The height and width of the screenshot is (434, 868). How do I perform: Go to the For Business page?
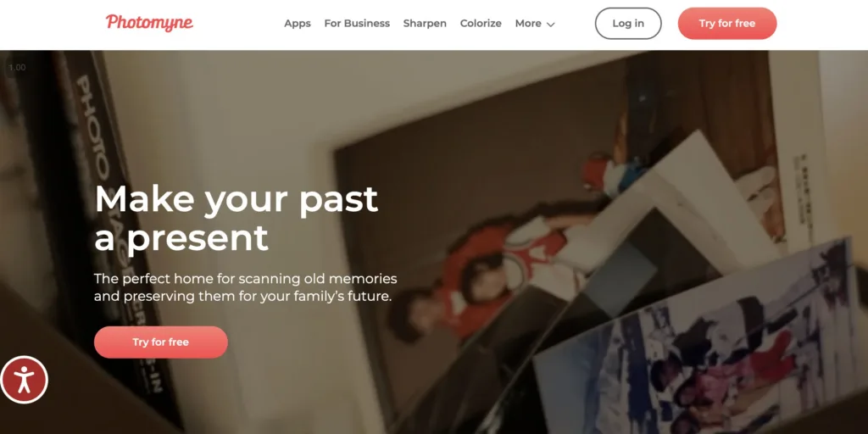click(x=357, y=23)
